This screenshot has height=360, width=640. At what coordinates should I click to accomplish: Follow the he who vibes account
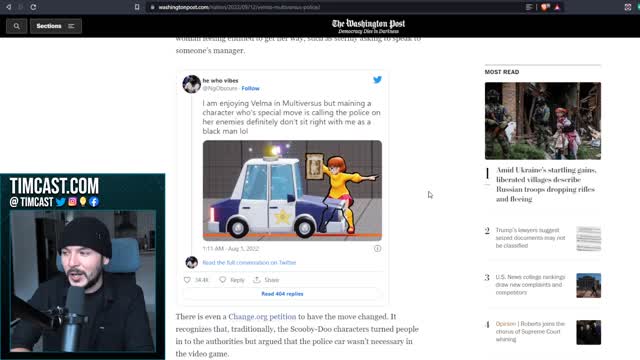(250, 89)
